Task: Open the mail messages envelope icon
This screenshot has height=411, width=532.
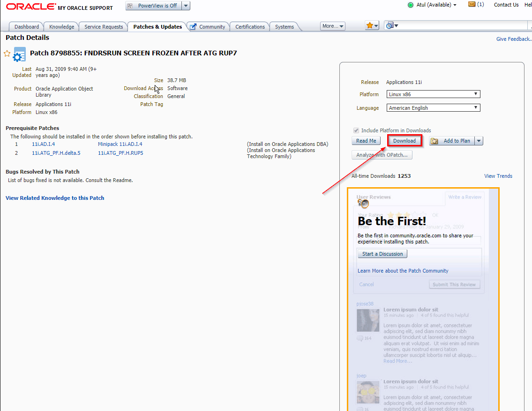Action: coord(472,4)
